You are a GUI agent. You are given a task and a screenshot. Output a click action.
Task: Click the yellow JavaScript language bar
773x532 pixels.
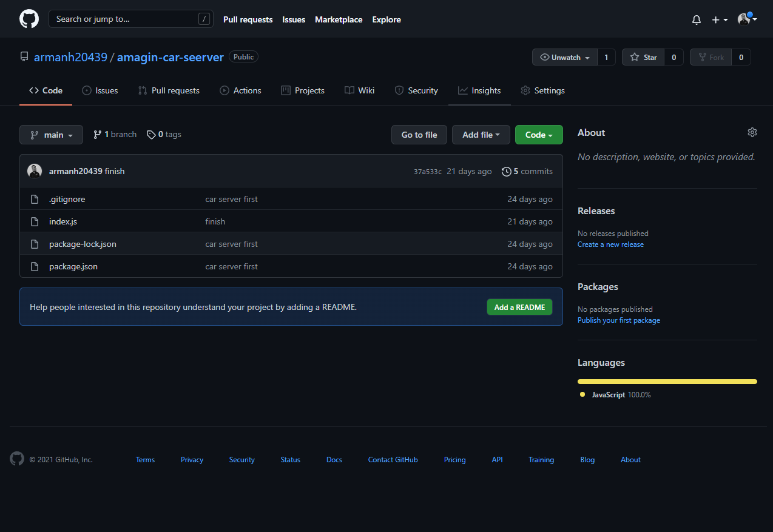click(667, 382)
